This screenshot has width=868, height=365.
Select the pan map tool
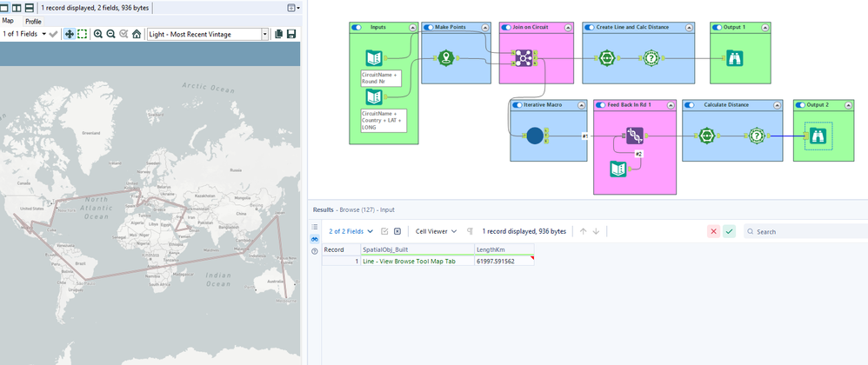click(x=70, y=34)
